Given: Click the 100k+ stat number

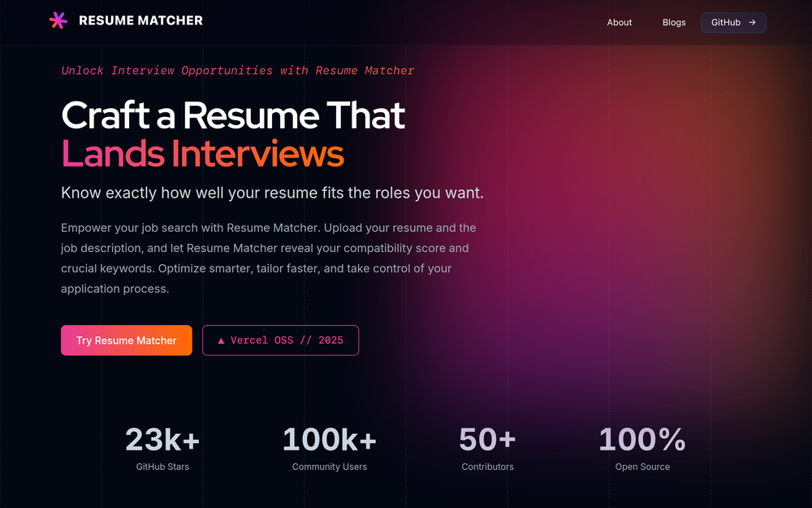Looking at the screenshot, I should (x=330, y=440).
